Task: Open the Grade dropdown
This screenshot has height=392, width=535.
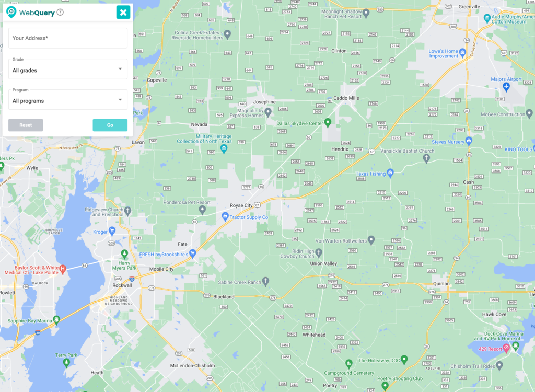Action: click(68, 70)
